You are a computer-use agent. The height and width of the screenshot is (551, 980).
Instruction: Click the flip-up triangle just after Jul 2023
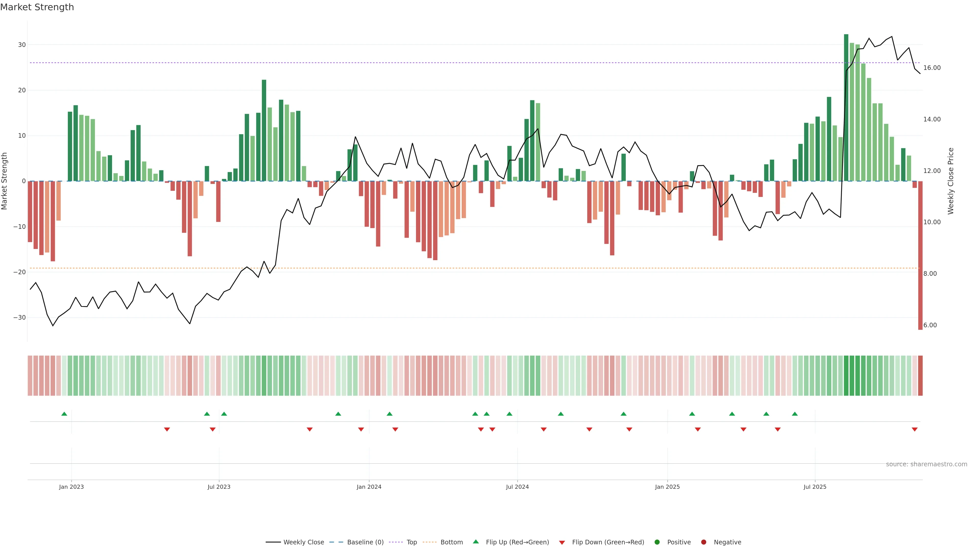click(224, 414)
